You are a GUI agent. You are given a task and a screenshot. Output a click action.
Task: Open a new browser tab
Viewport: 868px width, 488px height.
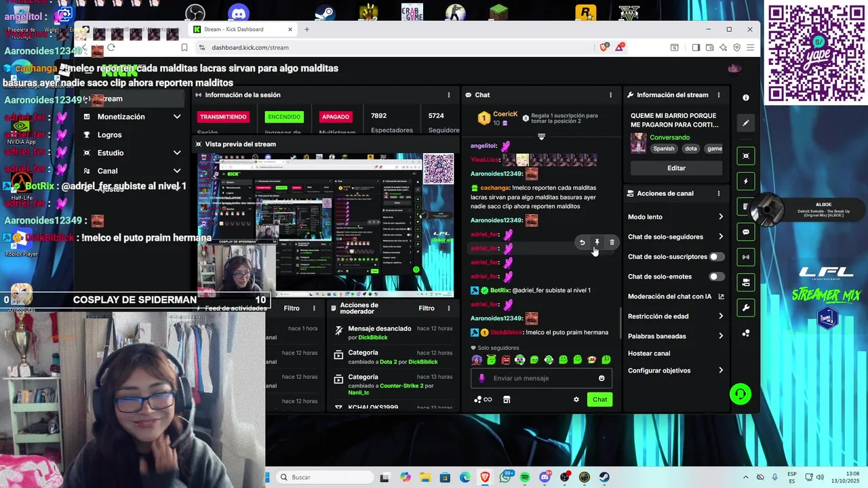click(307, 29)
